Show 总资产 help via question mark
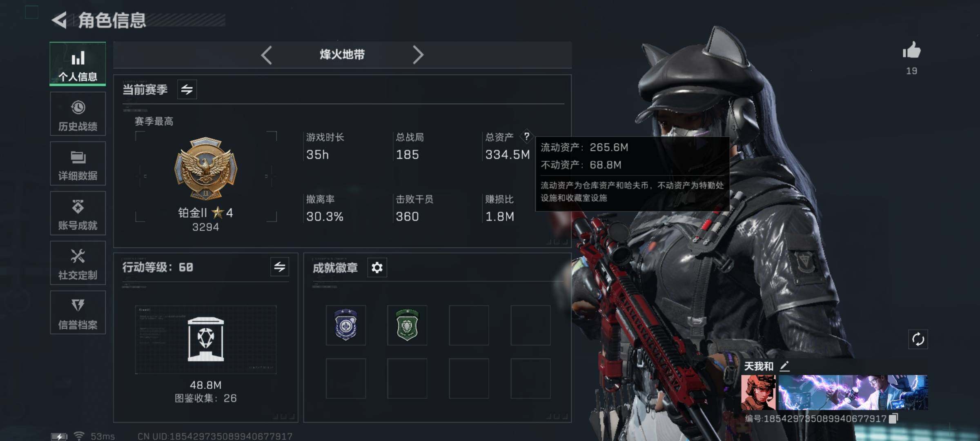Image resolution: width=980 pixels, height=441 pixels. click(527, 136)
